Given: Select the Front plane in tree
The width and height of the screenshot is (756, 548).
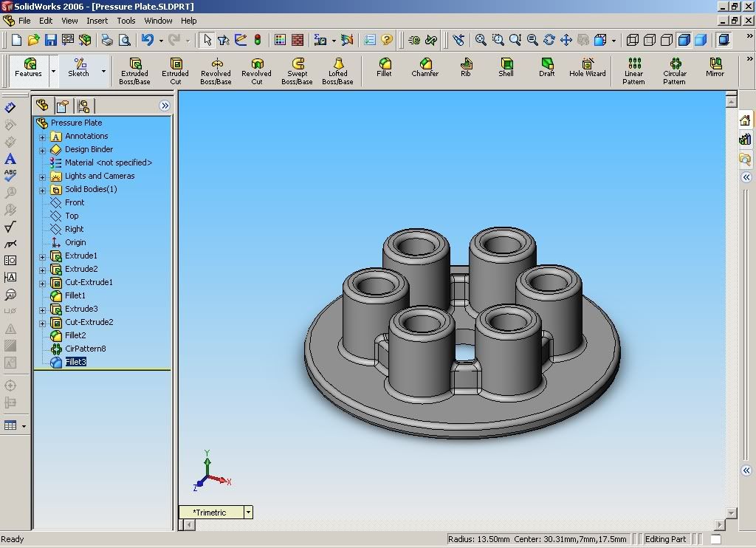Looking at the screenshot, I should point(75,202).
